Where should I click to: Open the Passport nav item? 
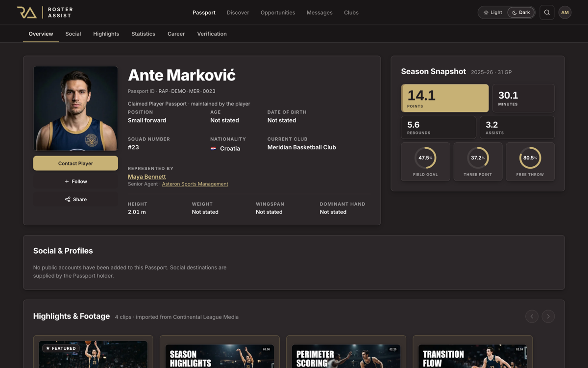click(x=204, y=12)
